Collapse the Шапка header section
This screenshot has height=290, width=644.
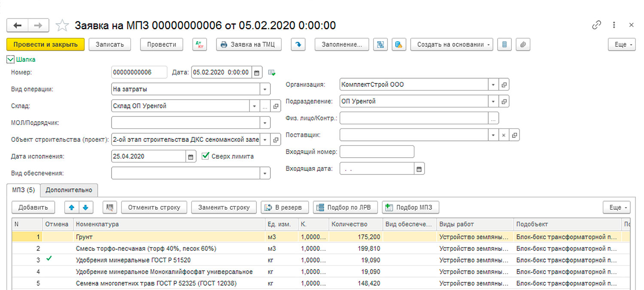pyautogui.click(x=11, y=60)
